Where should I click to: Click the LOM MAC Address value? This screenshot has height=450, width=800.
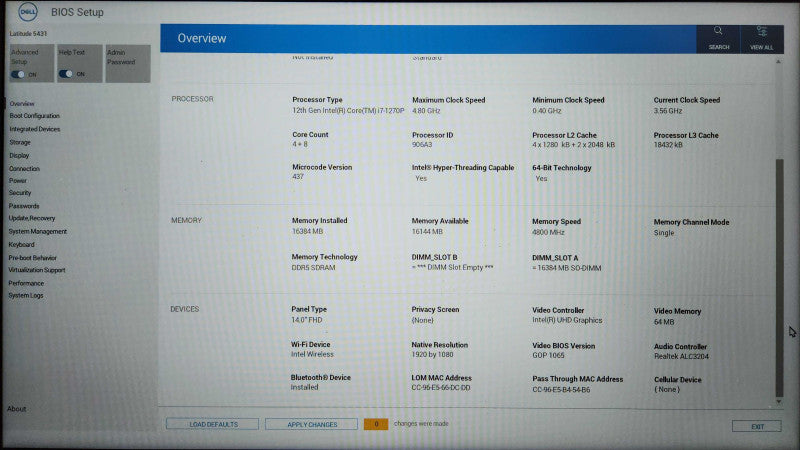[441, 388]
